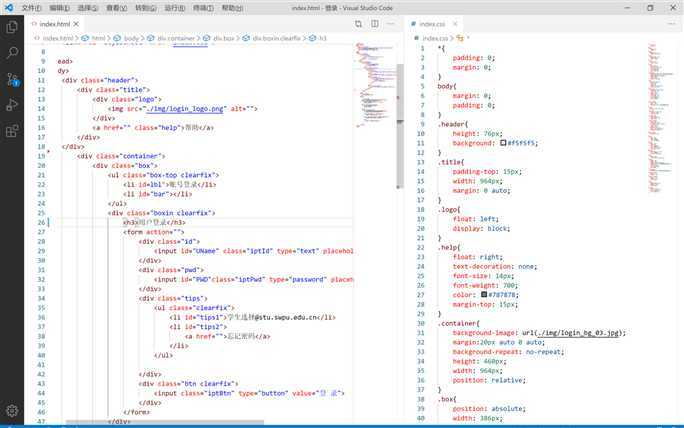The width and height of the screenshot is (684, 428).
Task: Click the PWD password input line
Action: (253, 280)
